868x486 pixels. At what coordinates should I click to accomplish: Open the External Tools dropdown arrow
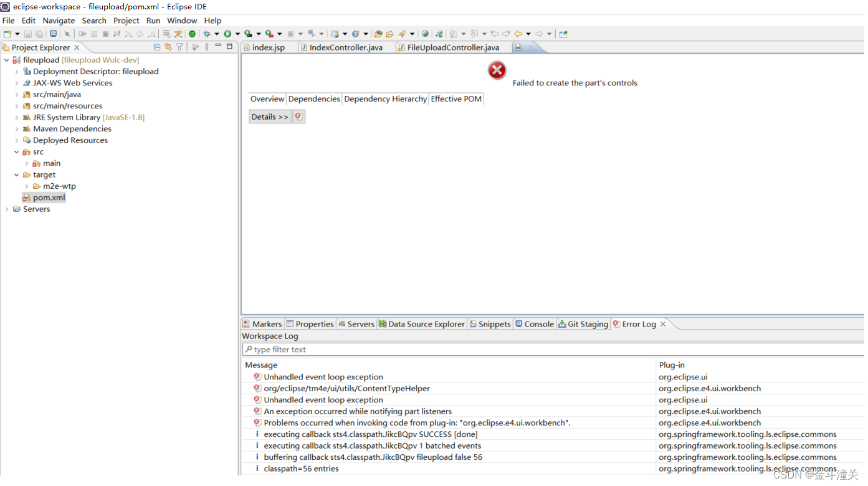279,34
